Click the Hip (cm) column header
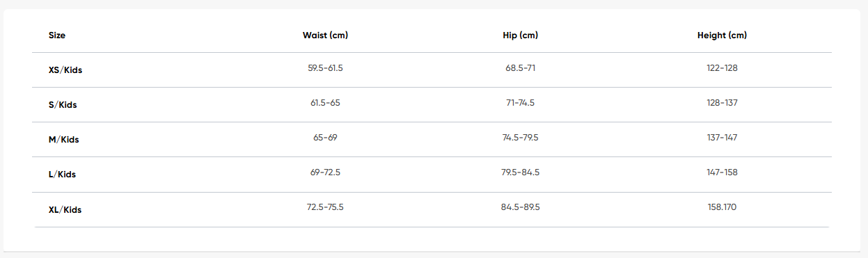The image size is (868, 258). [520, 35]
